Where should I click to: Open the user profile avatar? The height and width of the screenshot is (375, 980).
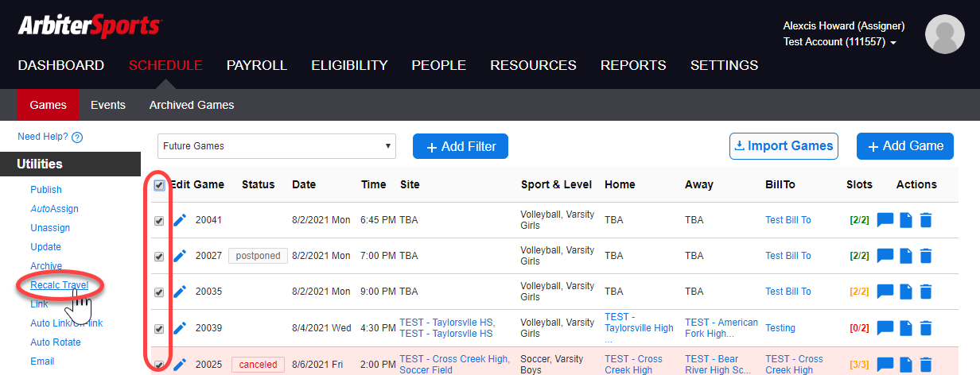[945, 34]
